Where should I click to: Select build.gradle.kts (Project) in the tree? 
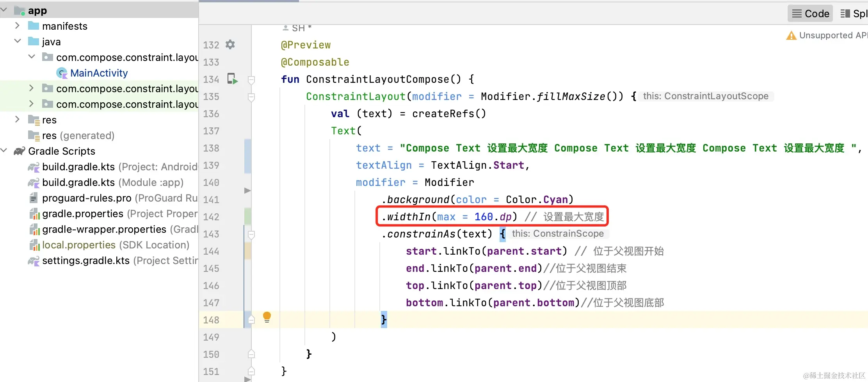[113, 167]
